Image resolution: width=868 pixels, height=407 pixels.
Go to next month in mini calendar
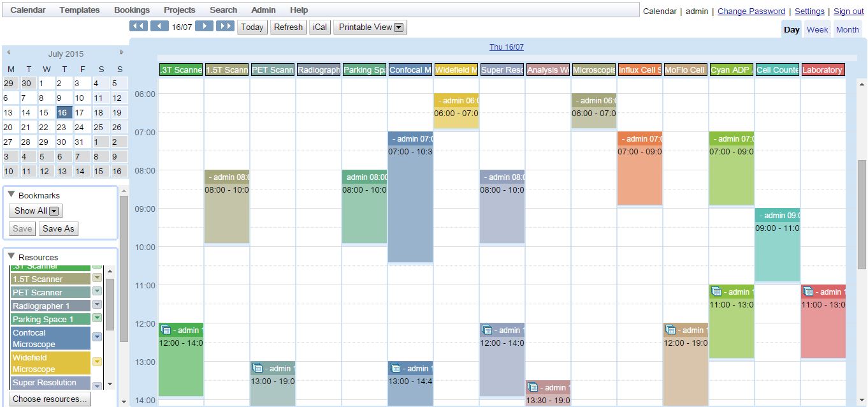(x=122, y=53)
